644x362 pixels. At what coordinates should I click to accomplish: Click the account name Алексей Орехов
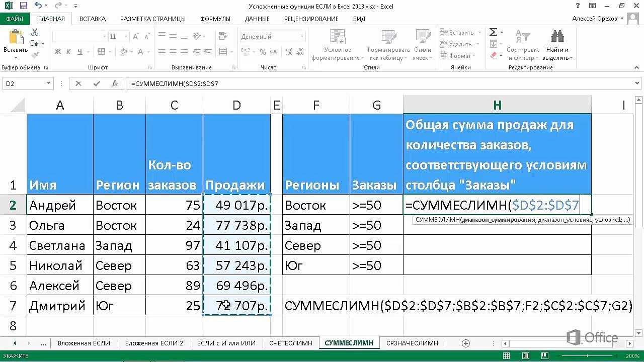[595, 19]
